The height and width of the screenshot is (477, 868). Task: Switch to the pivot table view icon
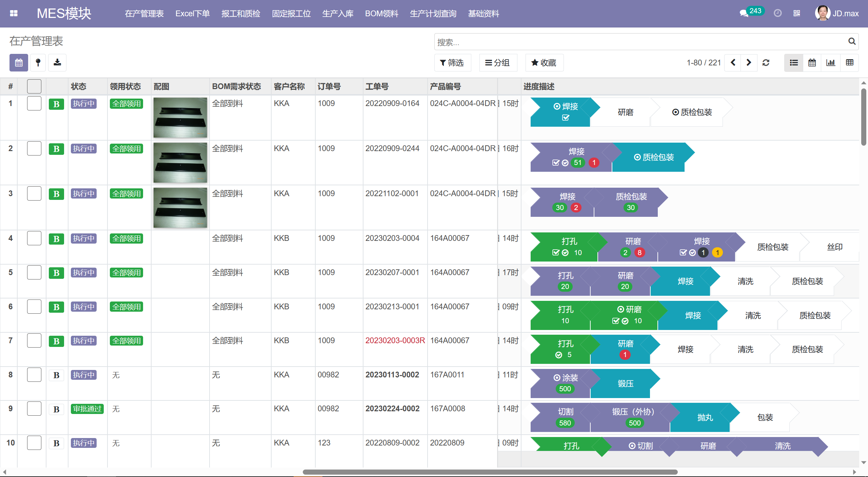tap(850, 63)
